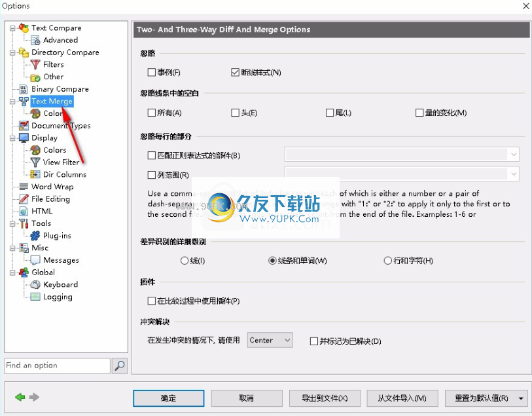Go back with the green arrow
This screenshot has width=532, height=416.
[20, 397]
